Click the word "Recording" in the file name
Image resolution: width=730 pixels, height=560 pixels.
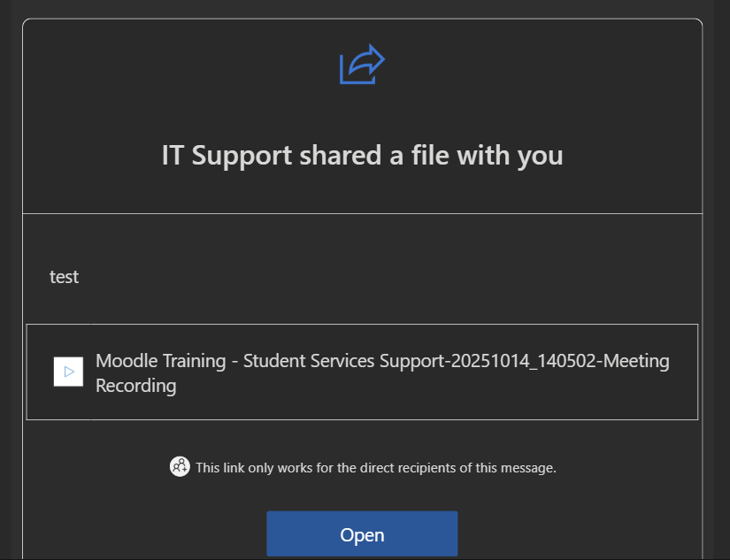click(x=135, y=386)
